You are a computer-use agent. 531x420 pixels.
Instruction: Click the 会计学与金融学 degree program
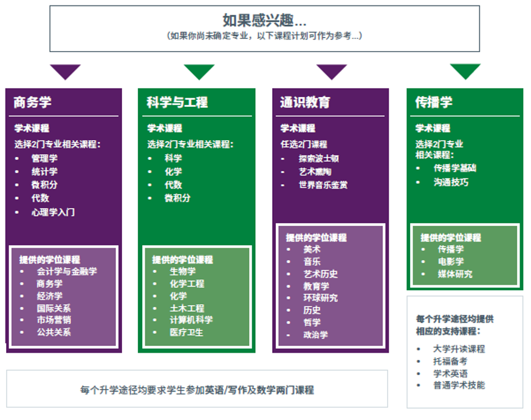click(66, 271)
